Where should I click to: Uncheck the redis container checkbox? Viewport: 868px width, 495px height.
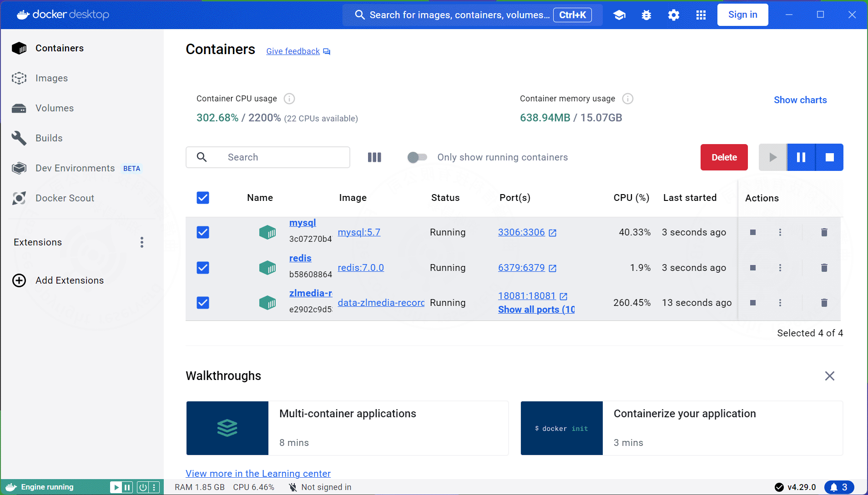tap(203, 268)
